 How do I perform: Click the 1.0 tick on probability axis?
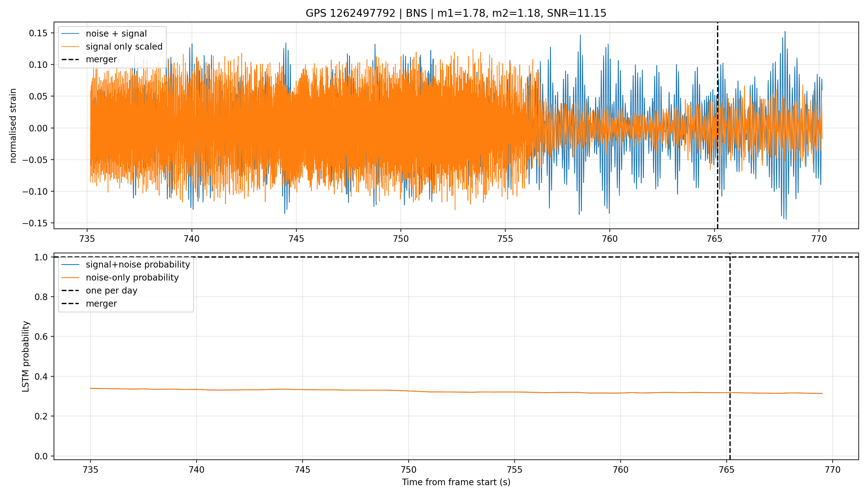(41, 257)
